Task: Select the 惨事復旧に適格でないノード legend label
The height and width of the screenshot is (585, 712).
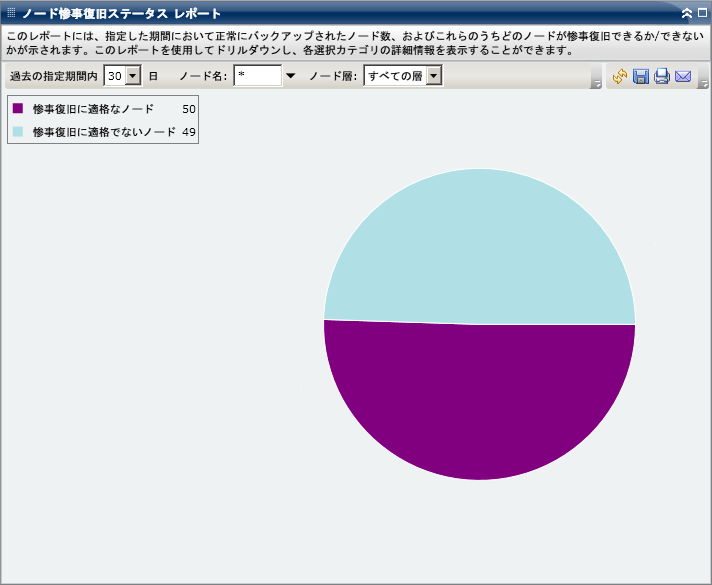Action: pos(104,131)
